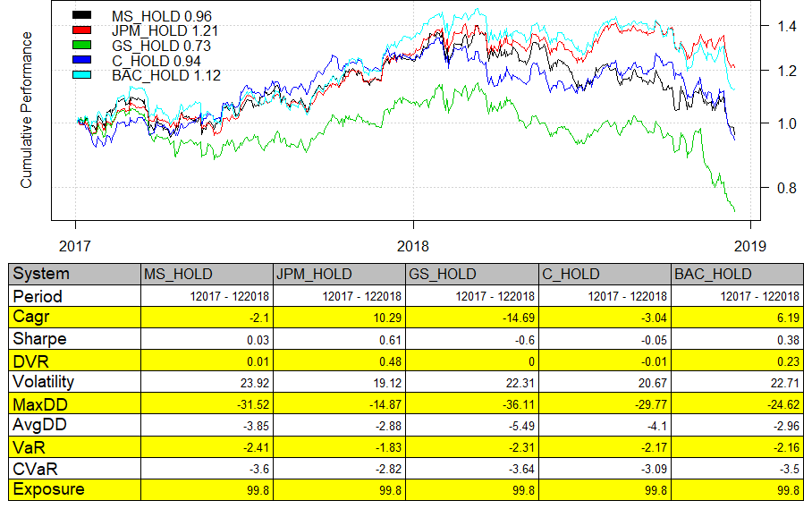Click the red JPM_HOLD legend swatch

81,30
